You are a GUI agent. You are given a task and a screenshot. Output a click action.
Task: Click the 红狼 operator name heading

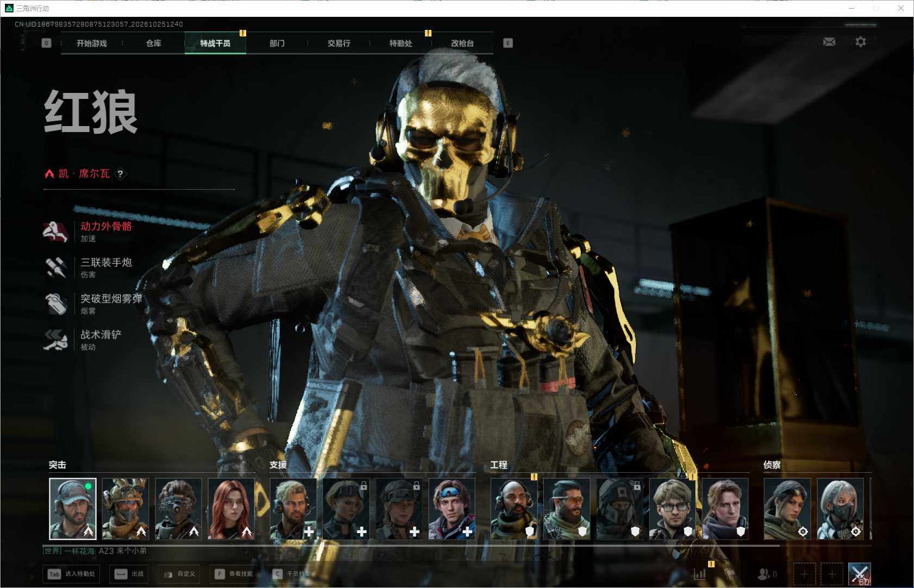click(91, 112)
